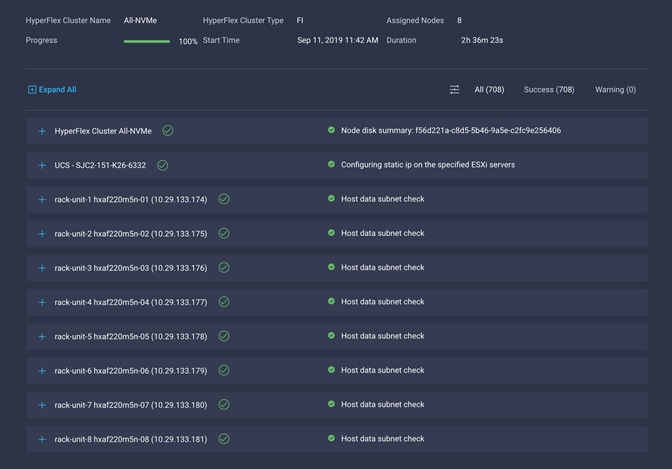Click green status dot for Node disk summary
Image resolution: width=672 pixels, height=469 pixels.
tap(331, 129)
